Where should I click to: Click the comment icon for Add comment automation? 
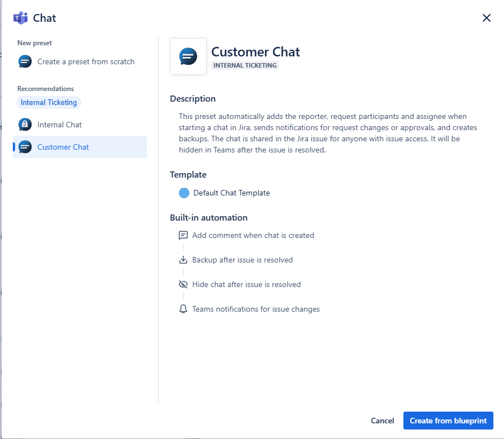(x=183, y=235)
